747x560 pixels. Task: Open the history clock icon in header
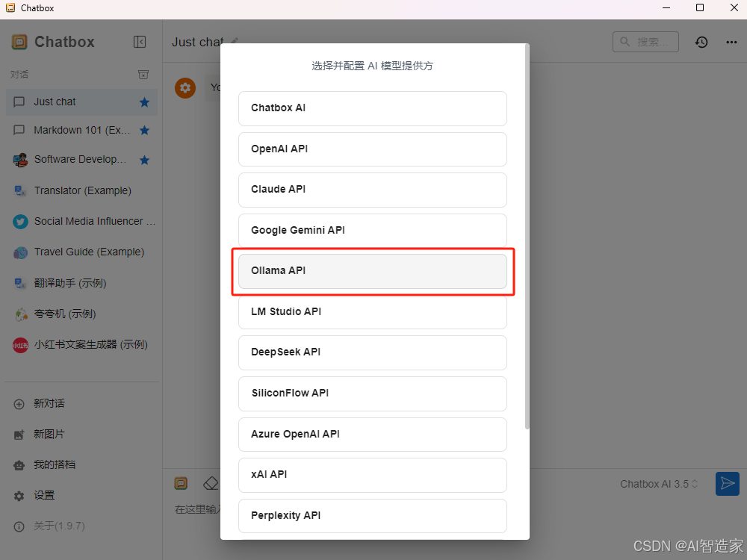701,43
